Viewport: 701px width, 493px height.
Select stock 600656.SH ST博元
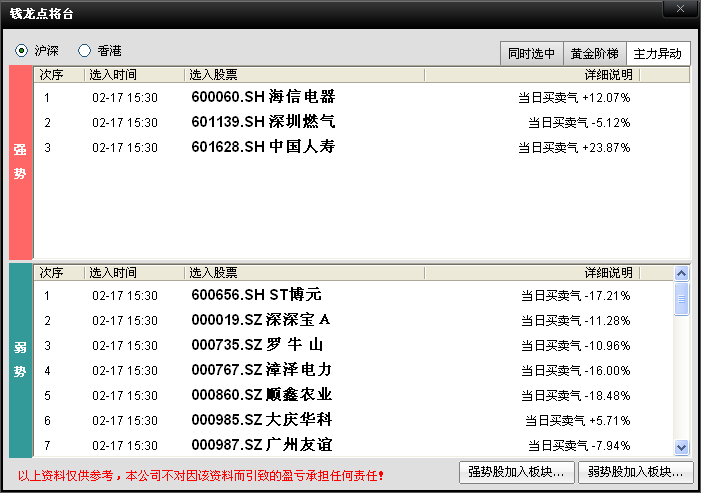(x=257, y=295)
